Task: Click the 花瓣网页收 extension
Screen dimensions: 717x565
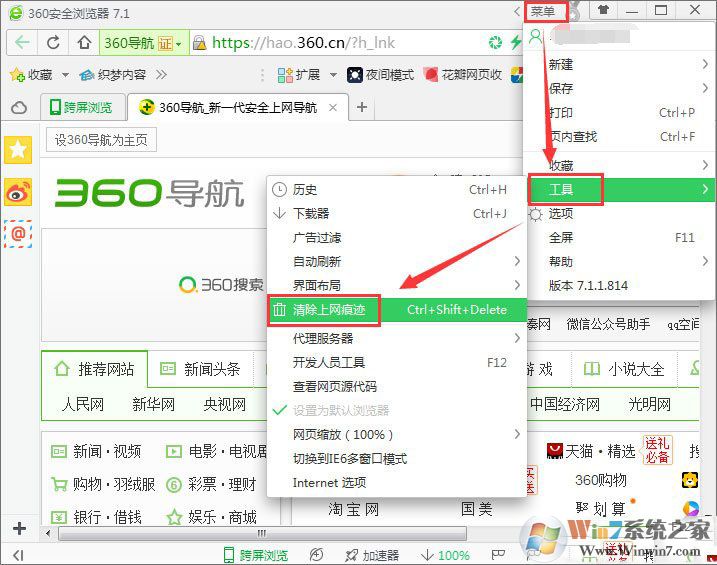Action: click(x=462, y=75)
